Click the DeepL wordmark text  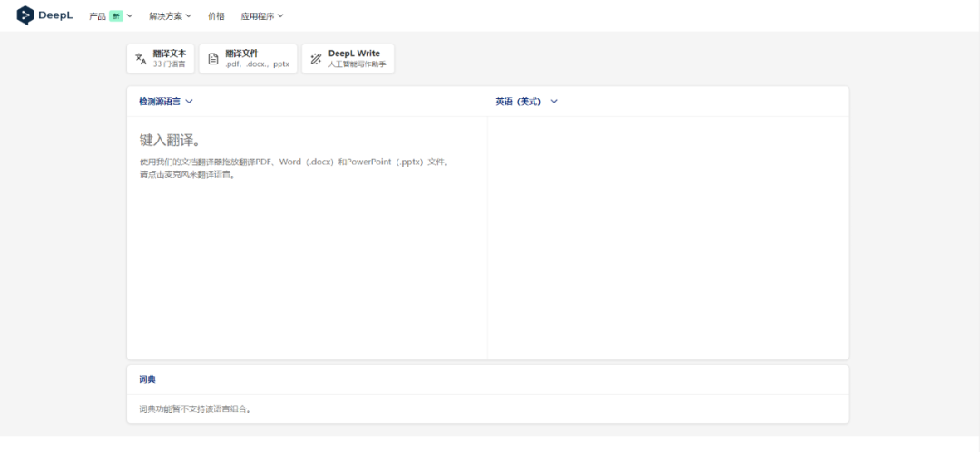pos(55,16)
